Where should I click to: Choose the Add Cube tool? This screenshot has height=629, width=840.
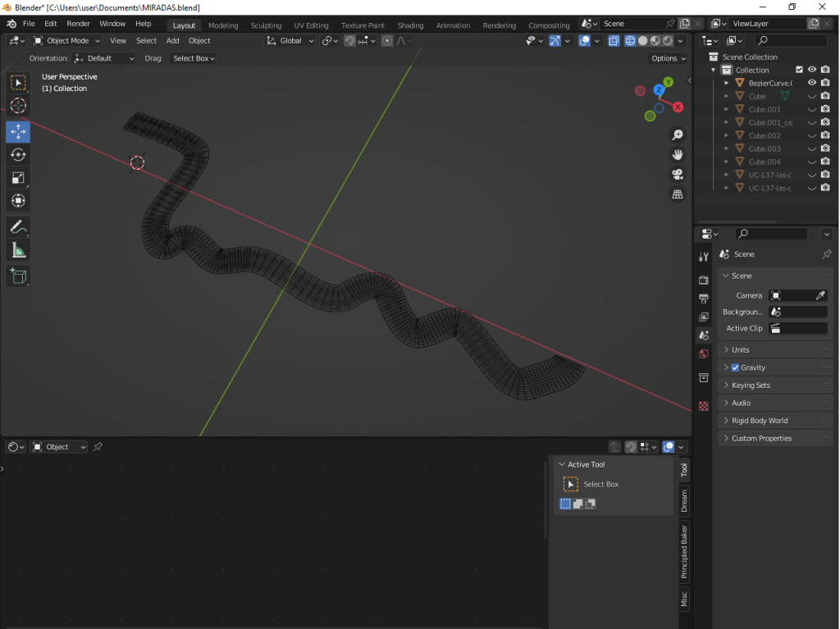point(18,276)
